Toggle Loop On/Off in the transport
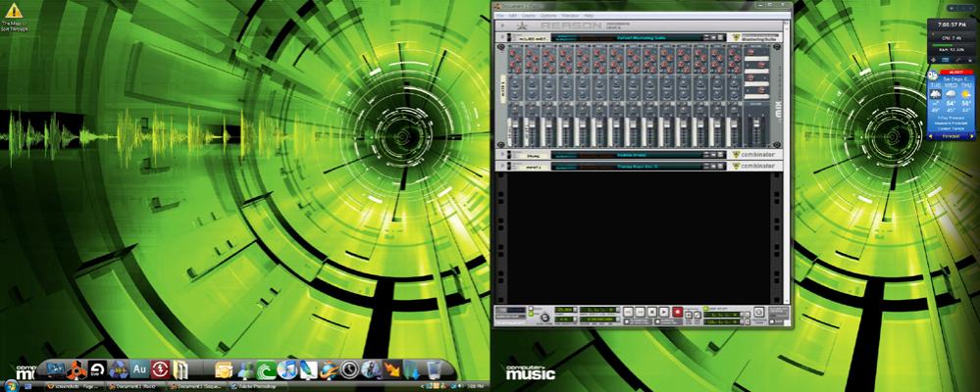This screenshot has height=392, width=980. (x=705, y=308)
